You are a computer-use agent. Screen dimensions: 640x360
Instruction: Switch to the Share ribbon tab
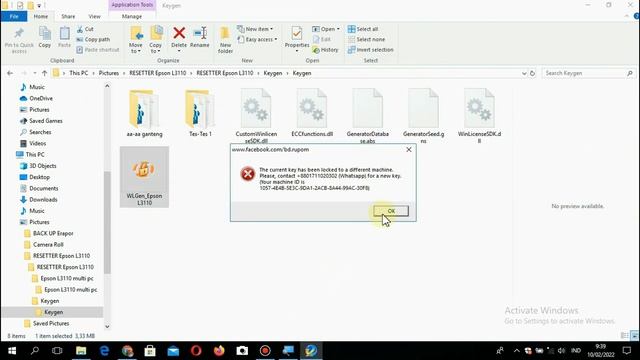tap(68, 16)
